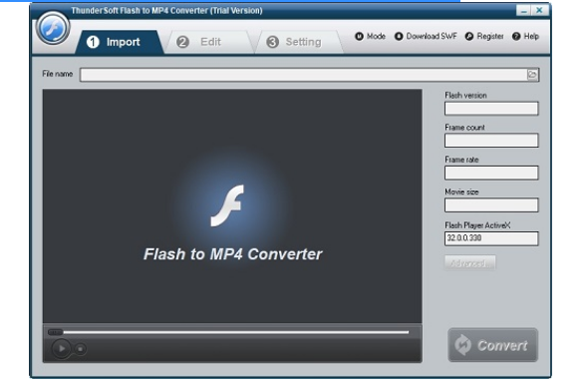The image size is (588, 383).
Task: Play the Flash preview
Action: pos(61,349)
